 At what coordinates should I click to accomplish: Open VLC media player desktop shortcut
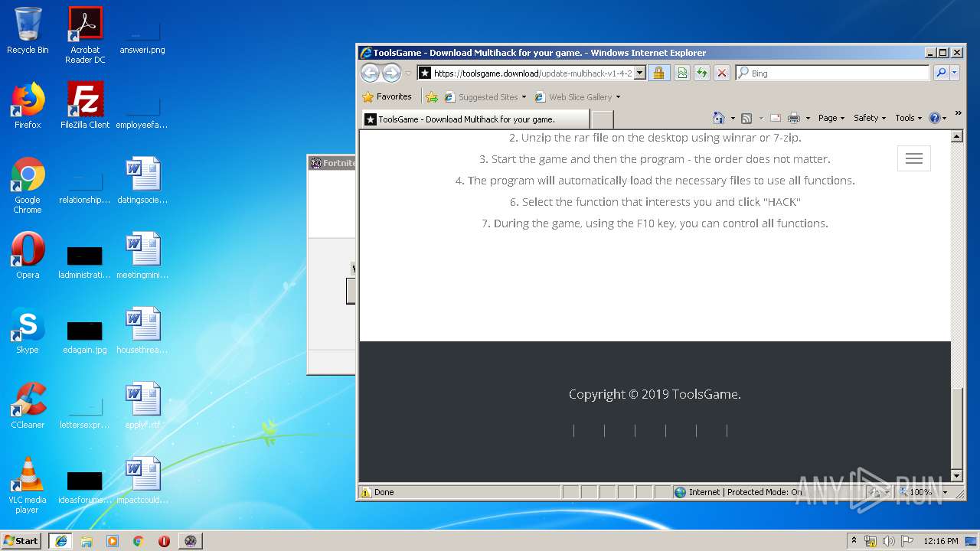pos(28,485)
